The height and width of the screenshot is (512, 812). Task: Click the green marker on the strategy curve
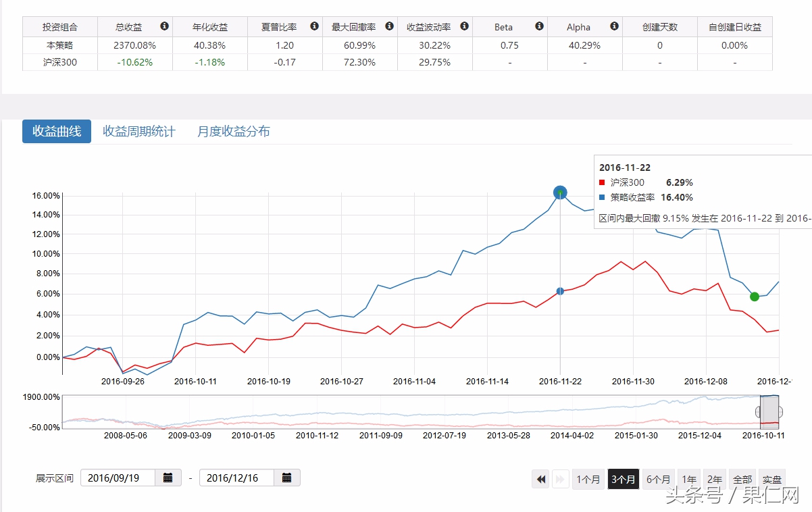[x=754, y=297]
